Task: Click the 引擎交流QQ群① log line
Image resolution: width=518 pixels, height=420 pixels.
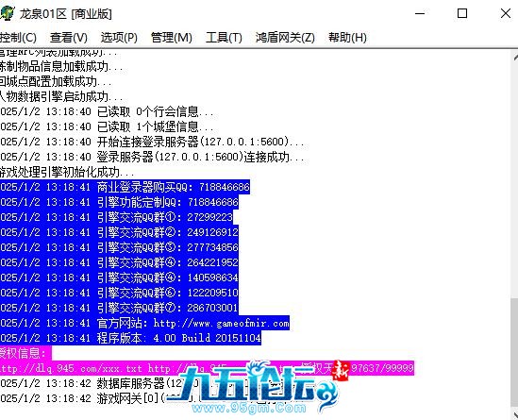Action: point(116,217)
